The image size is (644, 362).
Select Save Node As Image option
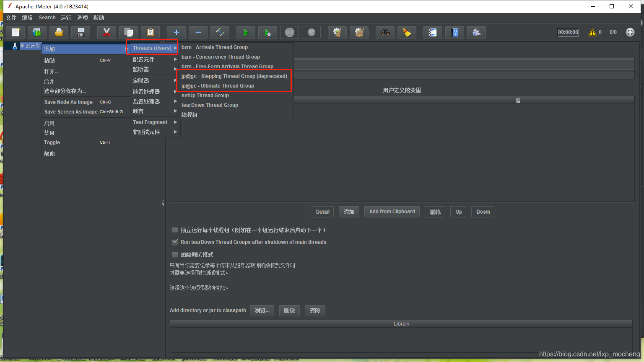[86, 102]
